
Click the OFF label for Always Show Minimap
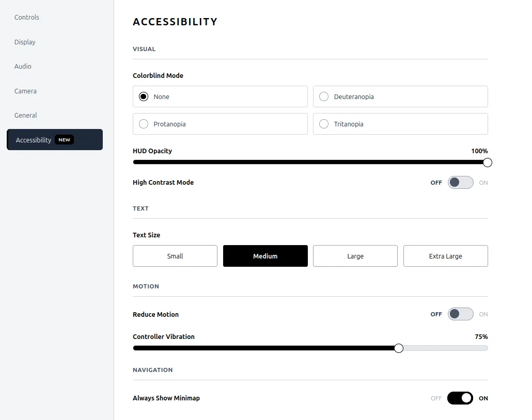436,398
